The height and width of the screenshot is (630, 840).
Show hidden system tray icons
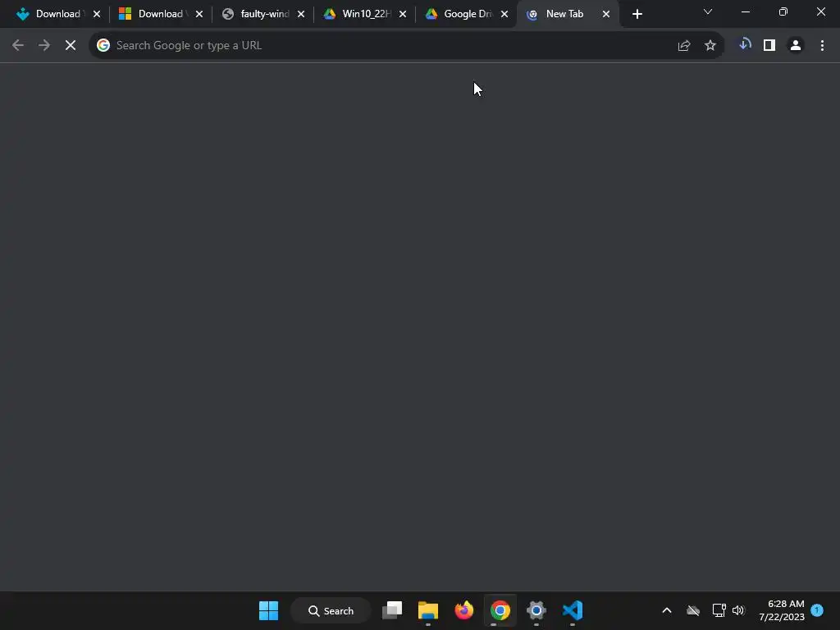[x=667, y=610]
